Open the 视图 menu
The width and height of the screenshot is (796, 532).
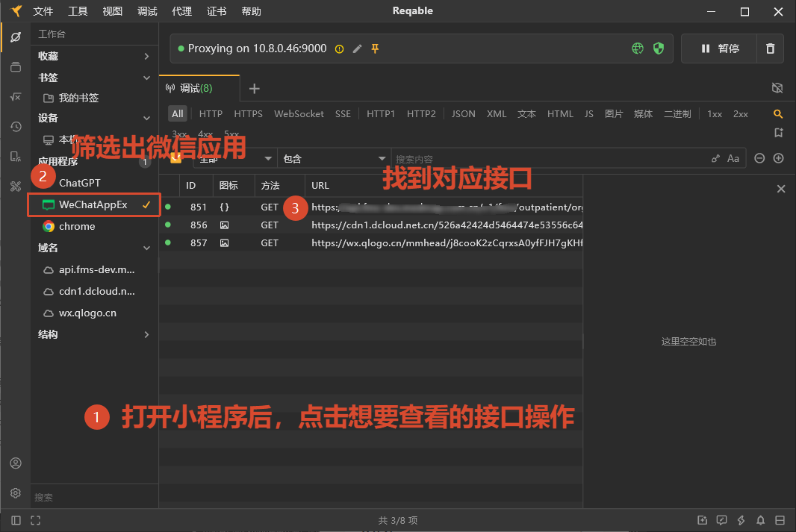[112, 11]
